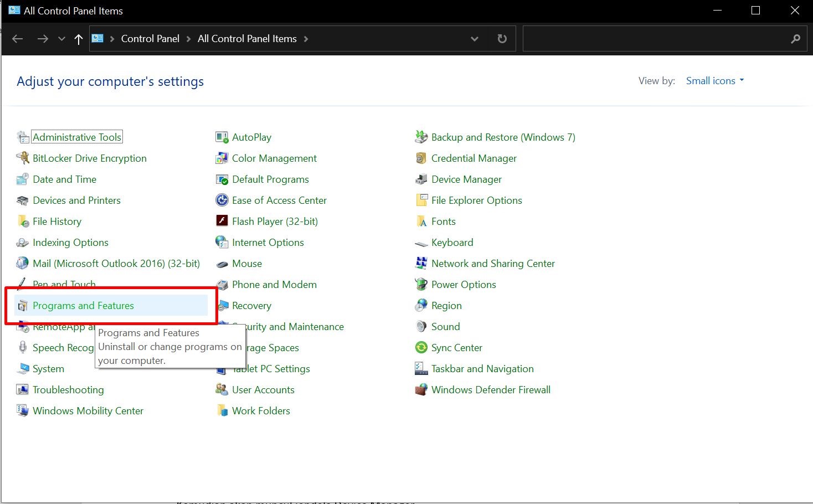The height and width of the screenshot is (504, 813).
Task: Click the Network and Sharing Center icon
Action: tap(421, 264)
